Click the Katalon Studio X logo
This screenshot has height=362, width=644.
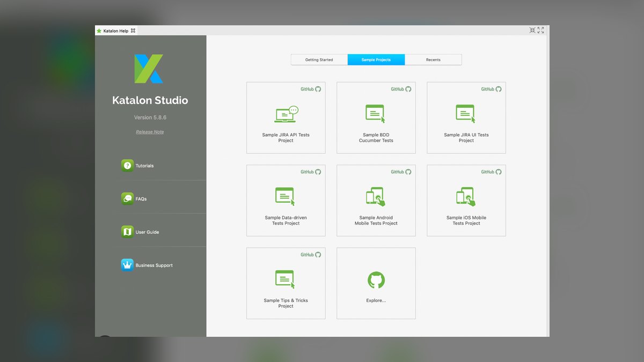(149, 69)
